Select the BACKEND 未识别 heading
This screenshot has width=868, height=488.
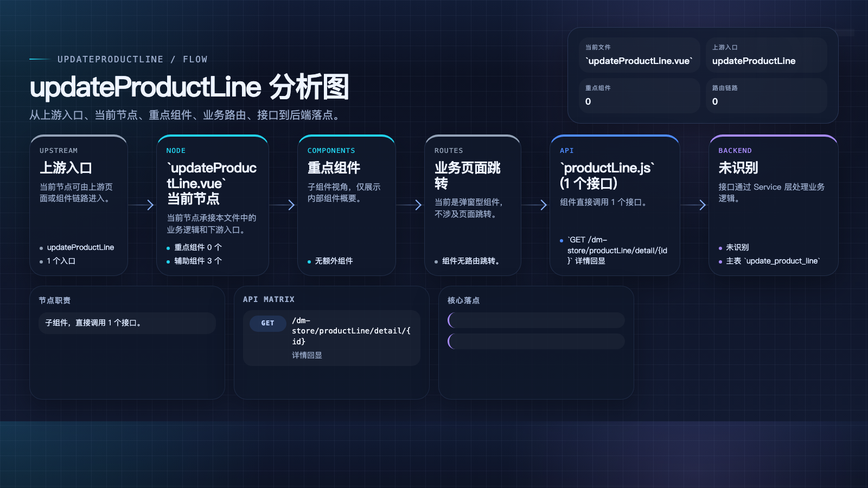pyautogui.click(x=738, y=168)
